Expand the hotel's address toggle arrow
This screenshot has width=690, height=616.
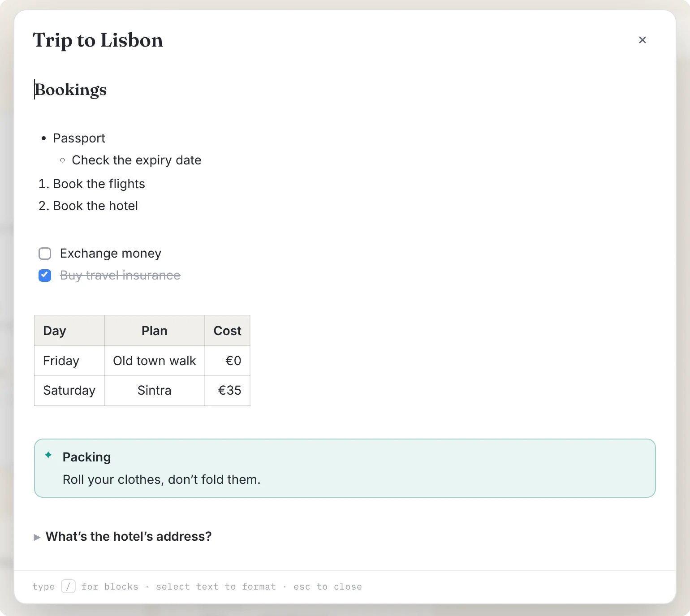(x=37, y=537)
